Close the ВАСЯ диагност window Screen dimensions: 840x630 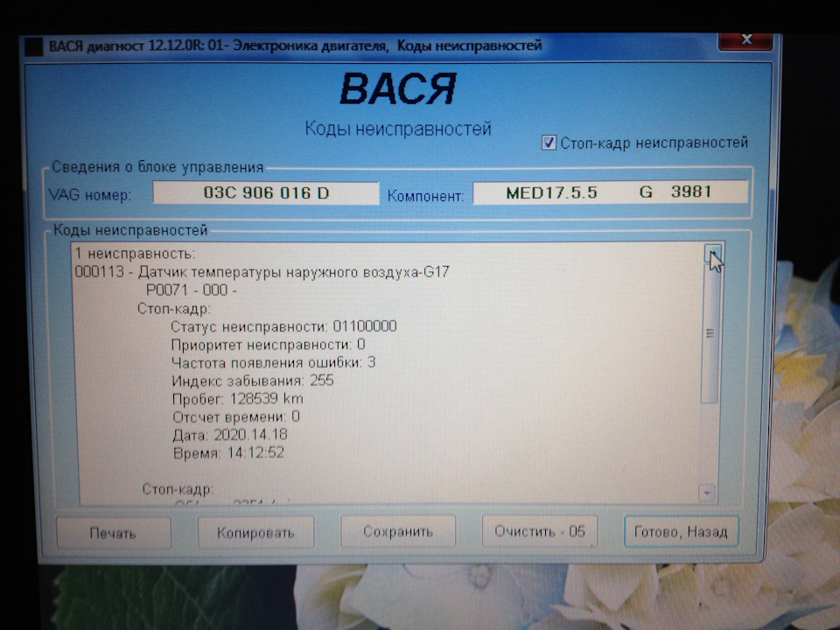744,41
